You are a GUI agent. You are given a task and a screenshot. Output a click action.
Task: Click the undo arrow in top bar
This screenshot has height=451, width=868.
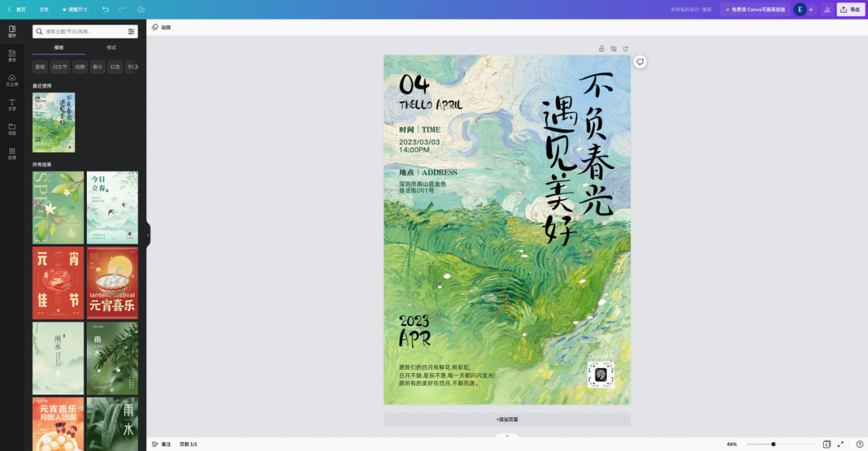(x=105, y=10)
